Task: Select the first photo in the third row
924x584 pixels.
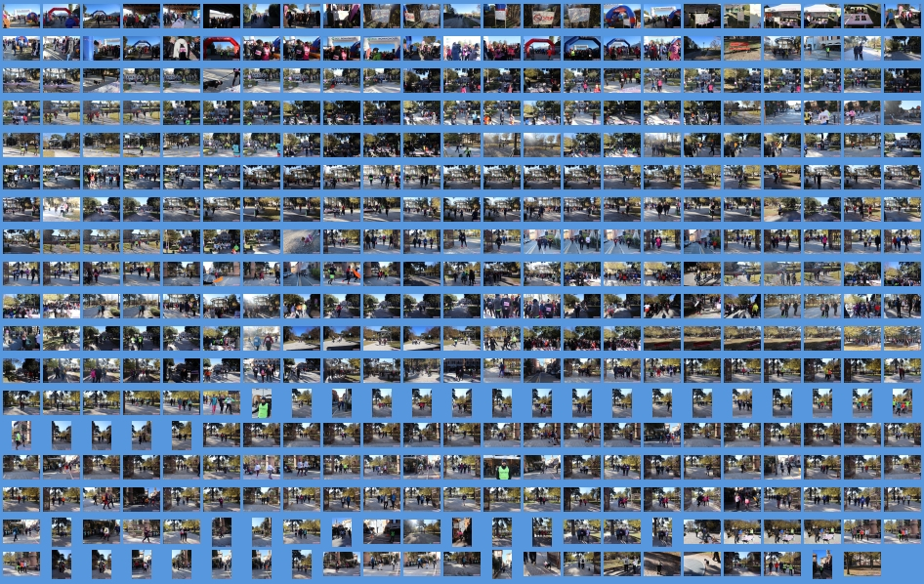Action: click(21, 80)
